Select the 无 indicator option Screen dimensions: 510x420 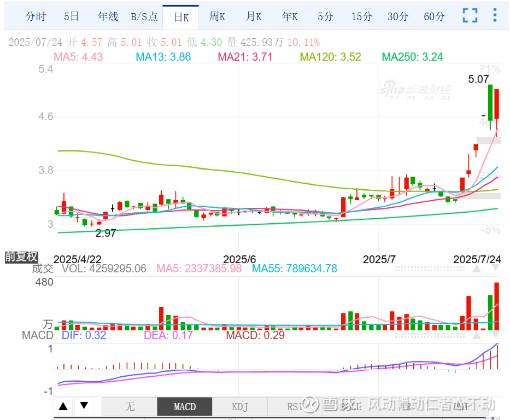(x=130, y=406)
